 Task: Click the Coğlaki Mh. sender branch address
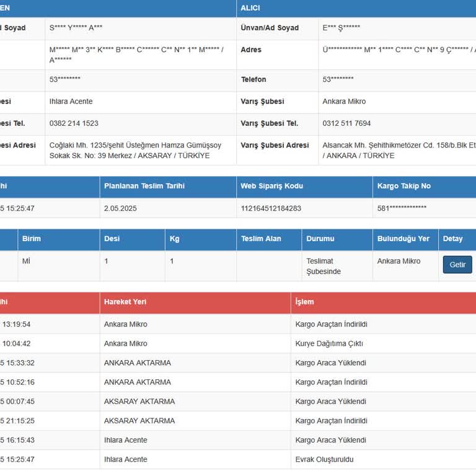135,150
